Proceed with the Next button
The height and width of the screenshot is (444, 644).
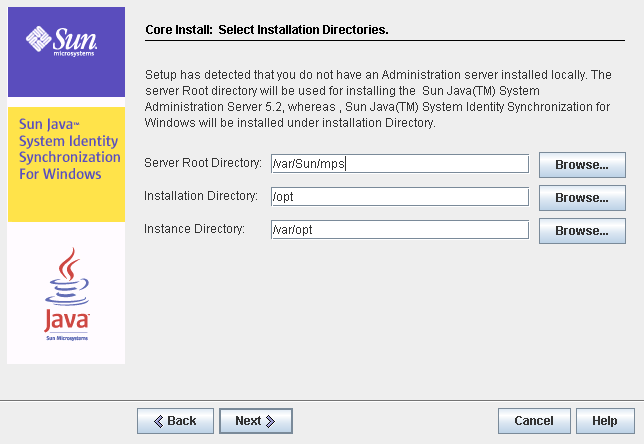[x=256, y=421]
